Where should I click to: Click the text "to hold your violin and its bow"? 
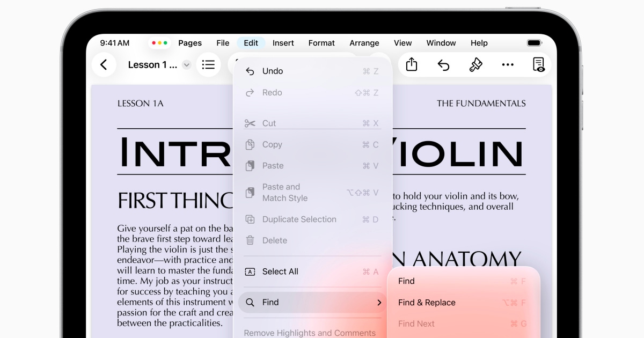[x=456, y=196]
